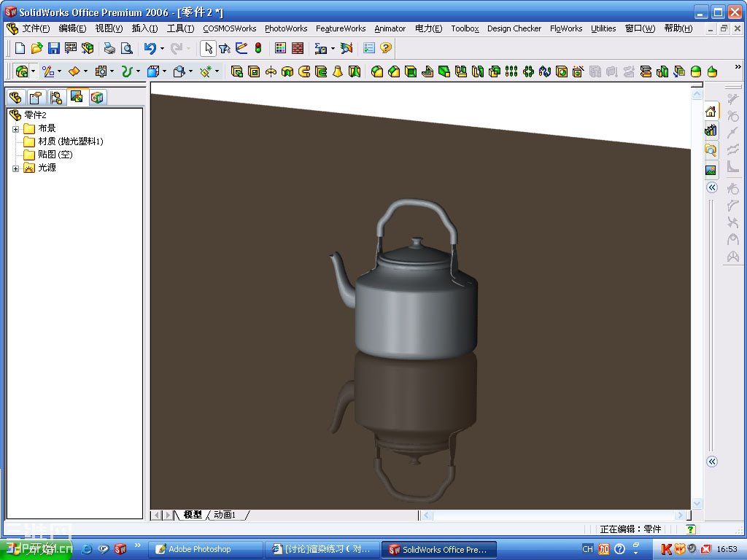Select 材质 (抛光塑料1) folder

tap(71, 141)
